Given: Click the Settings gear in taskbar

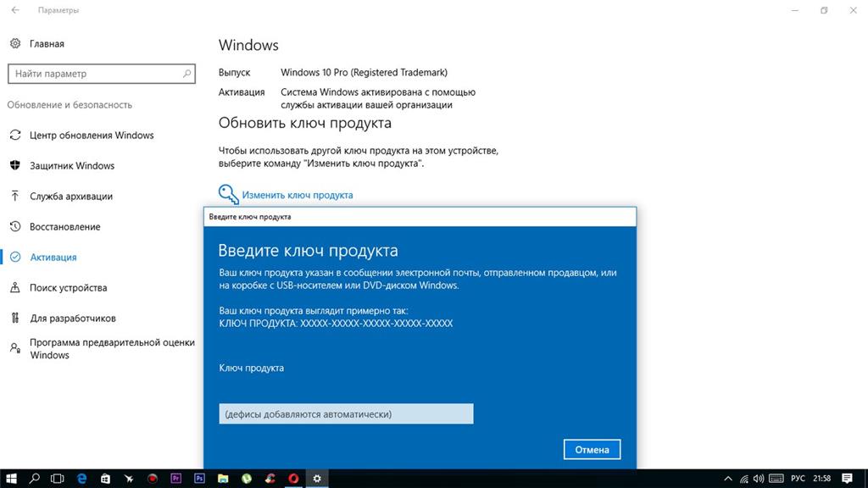Looking at the screenshot, I should click(x=317, y=479).
